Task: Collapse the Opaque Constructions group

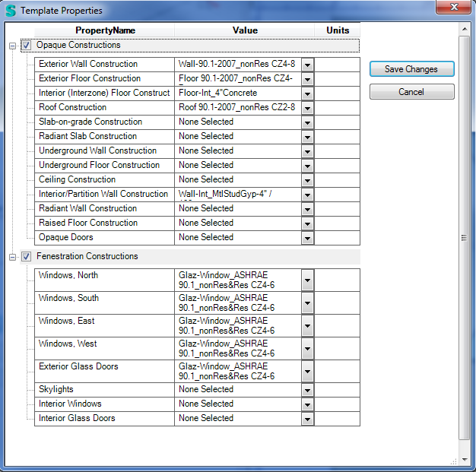Action: tap(12, 46)
